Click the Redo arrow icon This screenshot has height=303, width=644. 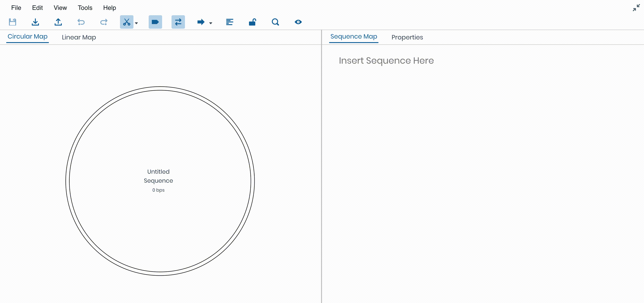pyautogui.click(x=104, y=22)
